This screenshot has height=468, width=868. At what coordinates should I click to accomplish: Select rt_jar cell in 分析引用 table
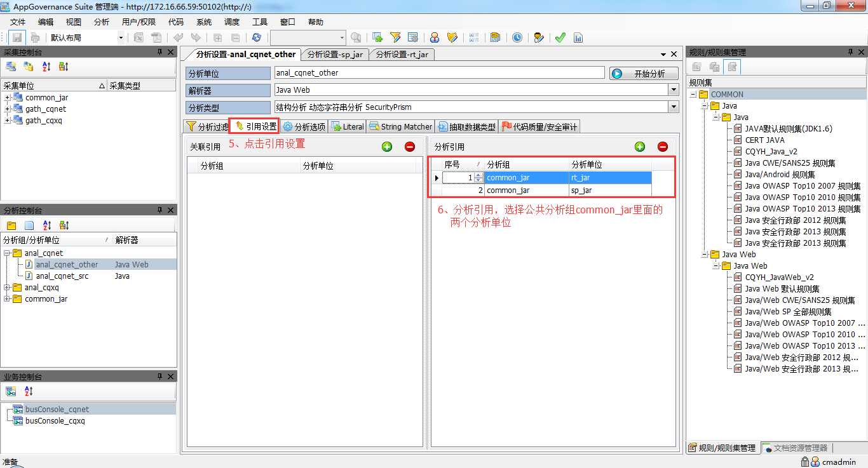[611, 178]
